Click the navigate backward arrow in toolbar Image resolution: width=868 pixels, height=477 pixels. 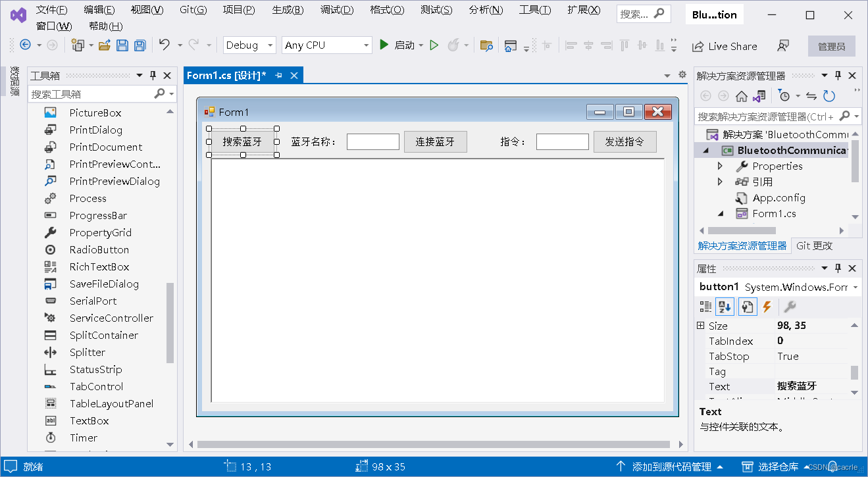[25, 45]
